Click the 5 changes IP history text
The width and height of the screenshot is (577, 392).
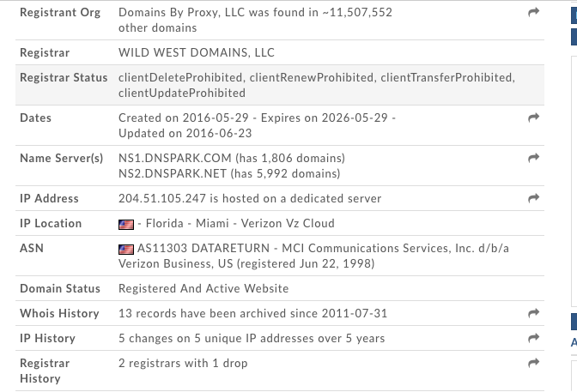coord(251,338)
